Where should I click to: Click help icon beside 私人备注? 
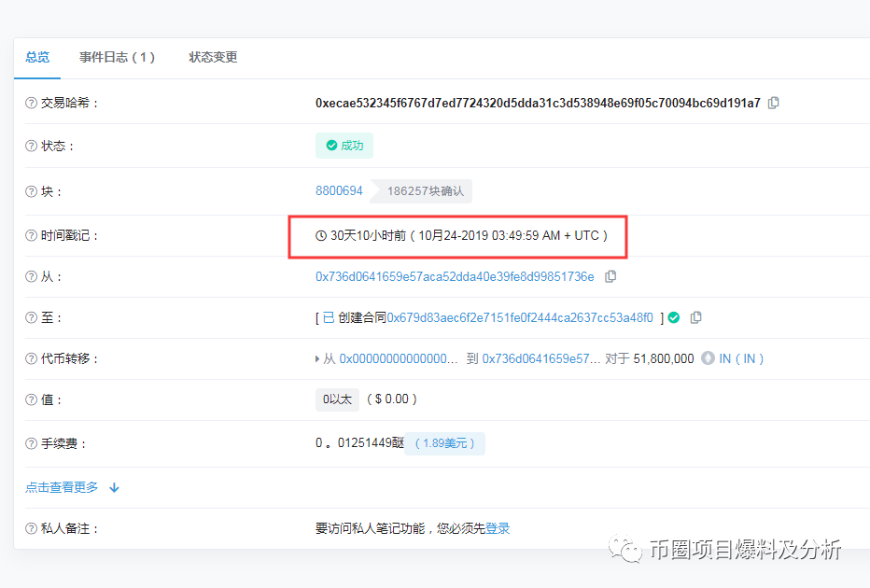click(x=31, y=528)
